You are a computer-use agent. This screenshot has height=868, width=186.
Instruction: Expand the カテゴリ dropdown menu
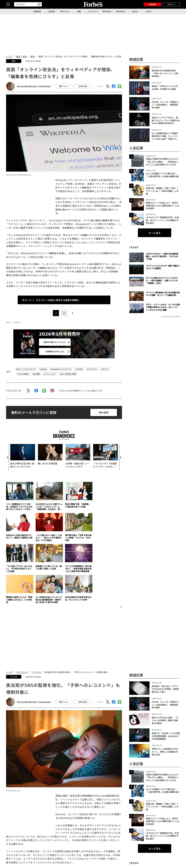[65, 11]
